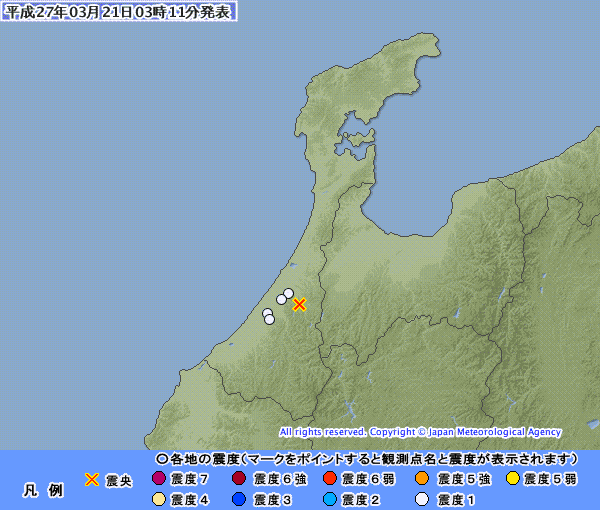Select the northernmost white intensity 1 marker
The height and width of the screenshot is (510, 600).
(288, 293)
